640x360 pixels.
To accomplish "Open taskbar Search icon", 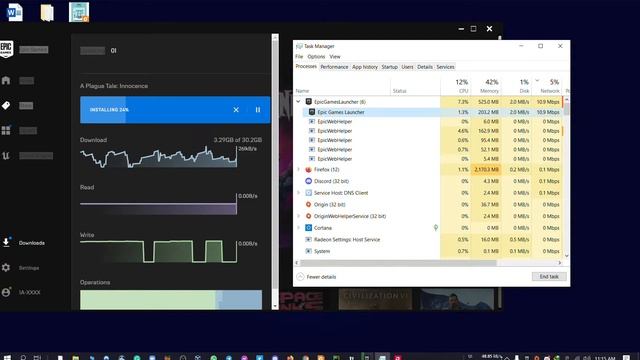I will pyautogui.click(x=23, y=357).
